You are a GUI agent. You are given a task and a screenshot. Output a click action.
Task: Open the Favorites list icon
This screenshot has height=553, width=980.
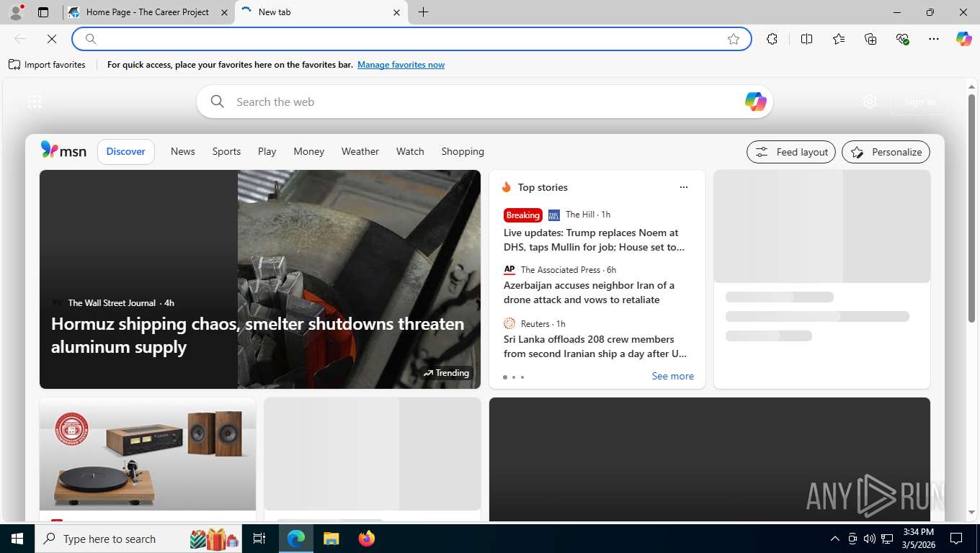[839, 39]
